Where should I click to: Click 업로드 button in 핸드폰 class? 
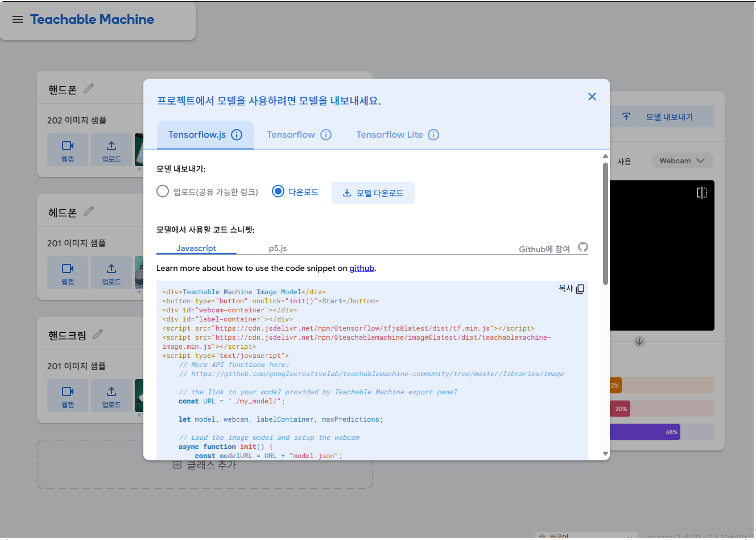pyautogui.click(x=111, y=150)
